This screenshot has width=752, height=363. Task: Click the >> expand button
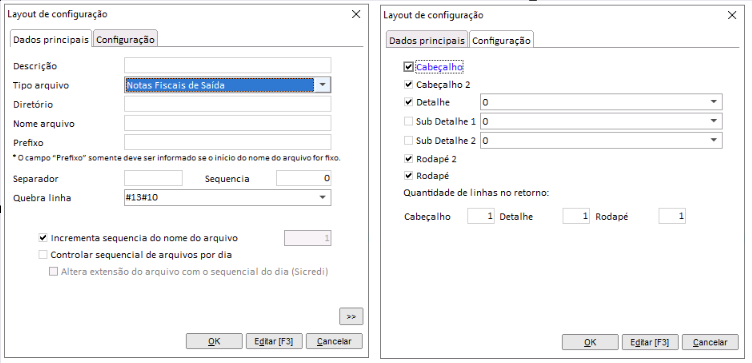351,316
